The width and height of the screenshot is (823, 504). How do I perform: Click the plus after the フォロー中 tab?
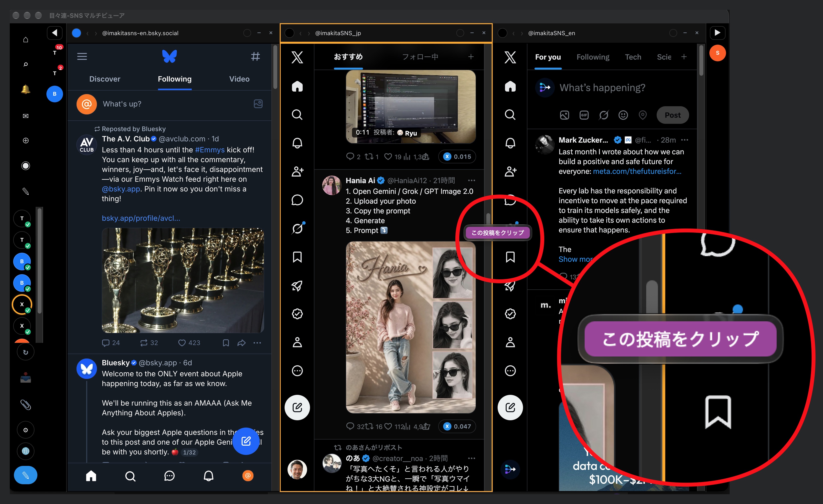(x=471, y=57)
